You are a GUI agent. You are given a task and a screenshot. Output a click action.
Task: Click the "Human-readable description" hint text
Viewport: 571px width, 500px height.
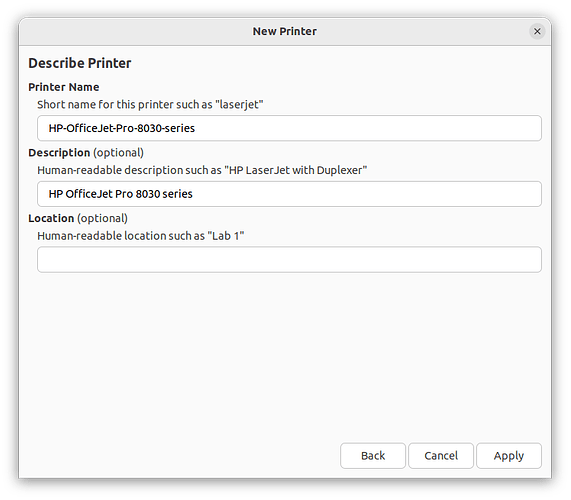[x=202, y=170]
